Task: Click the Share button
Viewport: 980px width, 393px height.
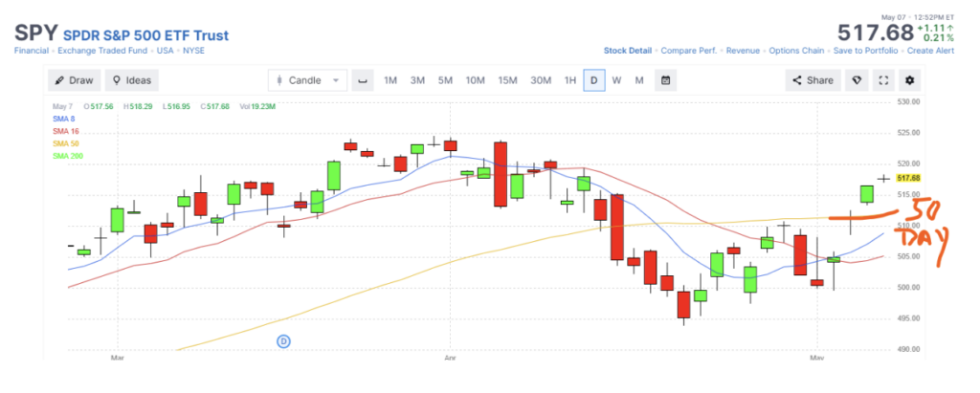Action: 813,80
